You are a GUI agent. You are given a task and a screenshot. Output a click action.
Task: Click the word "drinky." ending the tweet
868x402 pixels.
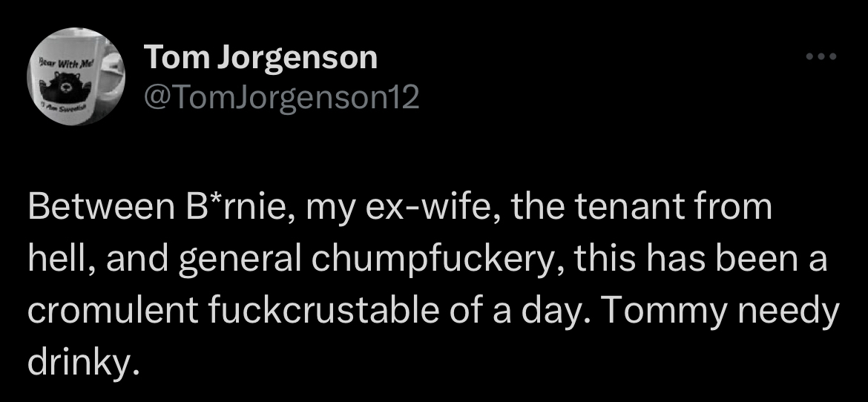coord(83,363)
